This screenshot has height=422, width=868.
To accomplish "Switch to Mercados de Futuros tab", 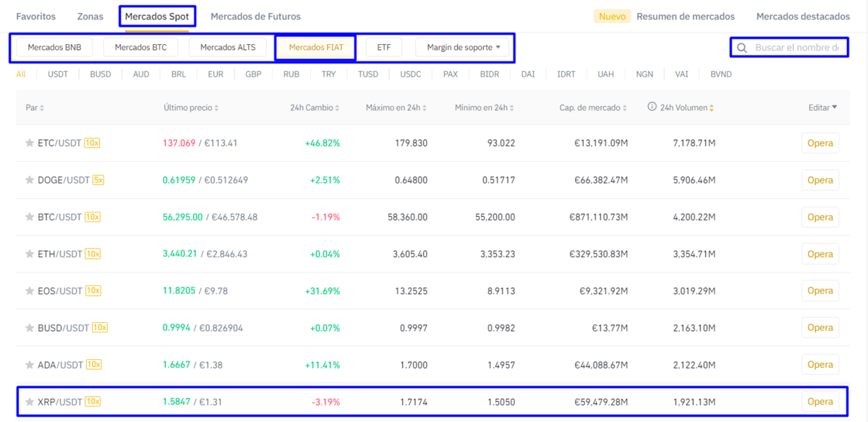I will (x=255, y=17).
